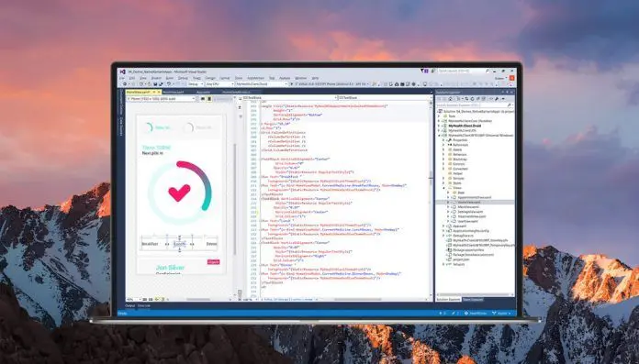Screen dimensions: 639x364
Task: Toggle the landscape orientation button in designer toolbar
Action: [203, 98]
